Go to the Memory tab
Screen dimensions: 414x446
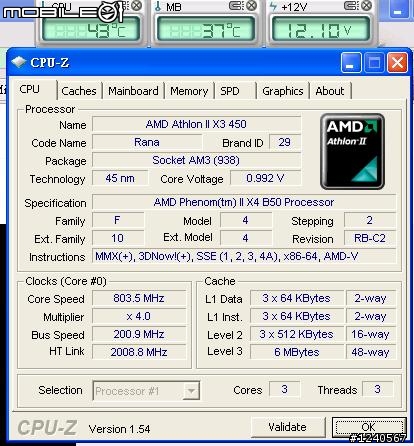pyautogui.click(x=189, y=91)
